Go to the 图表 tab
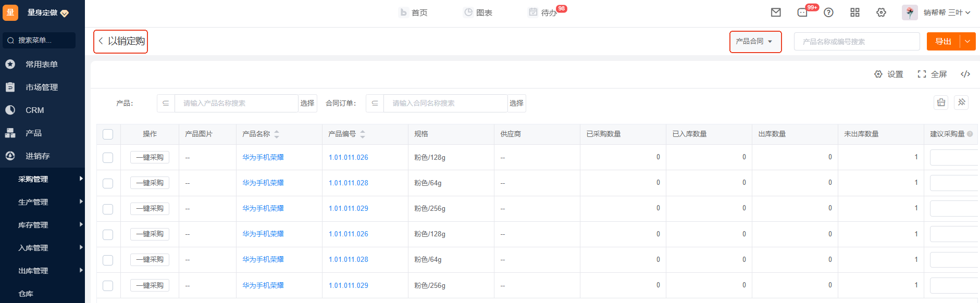 point(478,12)
